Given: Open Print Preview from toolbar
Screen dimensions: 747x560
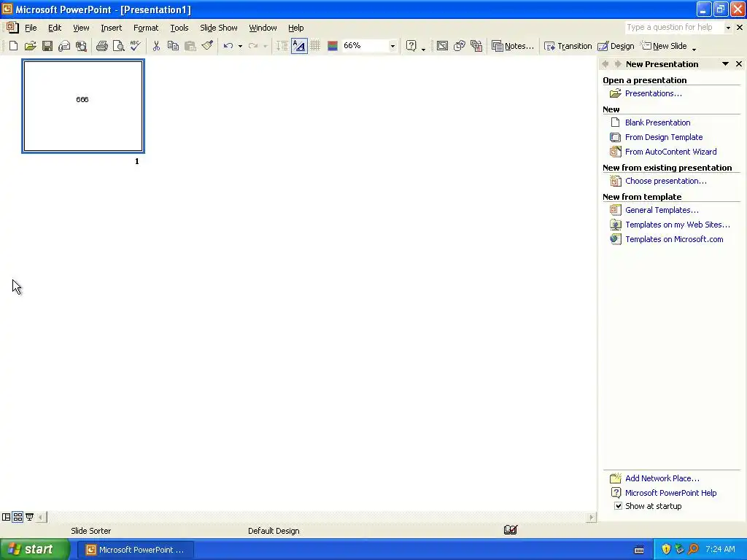Looking at the screenshot, I should pyautogui.click(x=118, y=46).
